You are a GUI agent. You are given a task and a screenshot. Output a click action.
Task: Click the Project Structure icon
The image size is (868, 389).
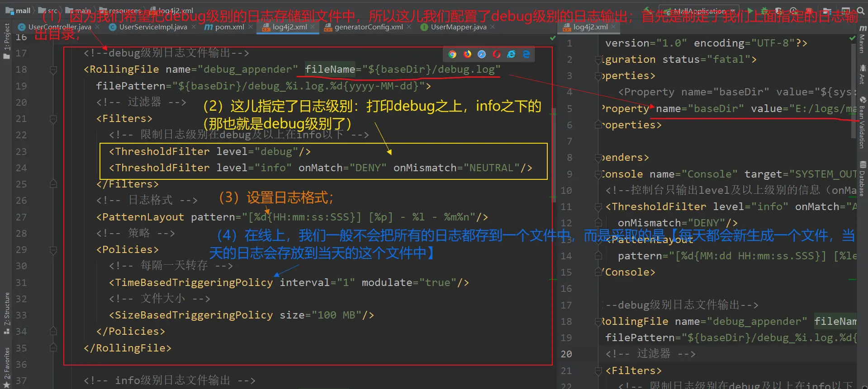point(827,10)
